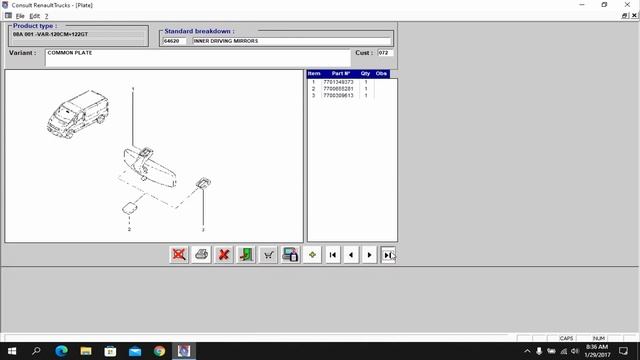Click callout number 3 in the diagram
640x360 pixels.
[203, 230]
